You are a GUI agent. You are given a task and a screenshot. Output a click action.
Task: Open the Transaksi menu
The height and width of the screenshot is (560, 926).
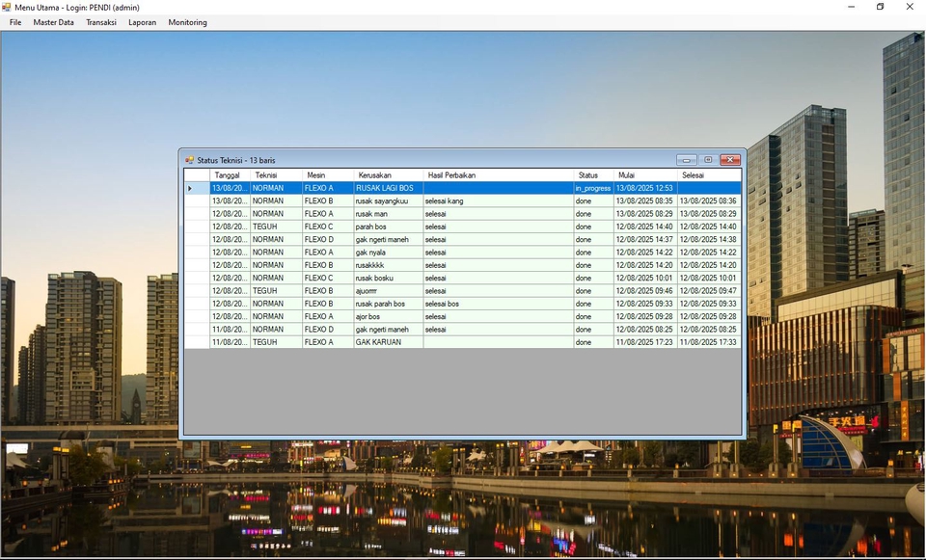pos(101,22)
